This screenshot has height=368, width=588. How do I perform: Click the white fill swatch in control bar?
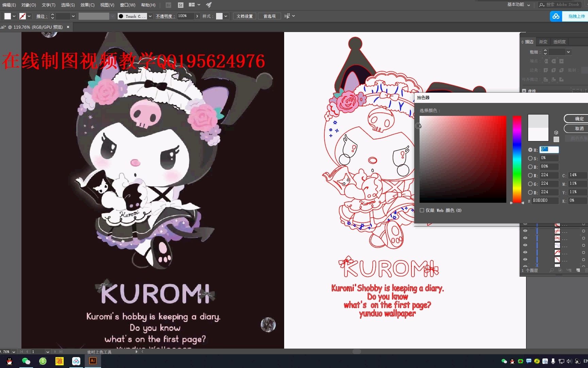(x=7, y=16)
